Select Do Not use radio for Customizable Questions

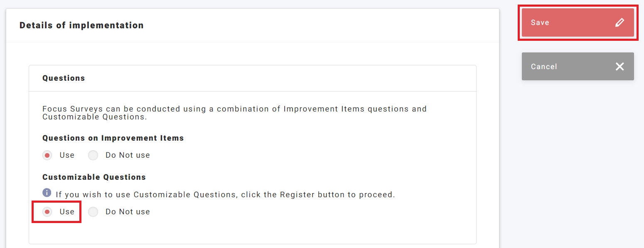93,212
